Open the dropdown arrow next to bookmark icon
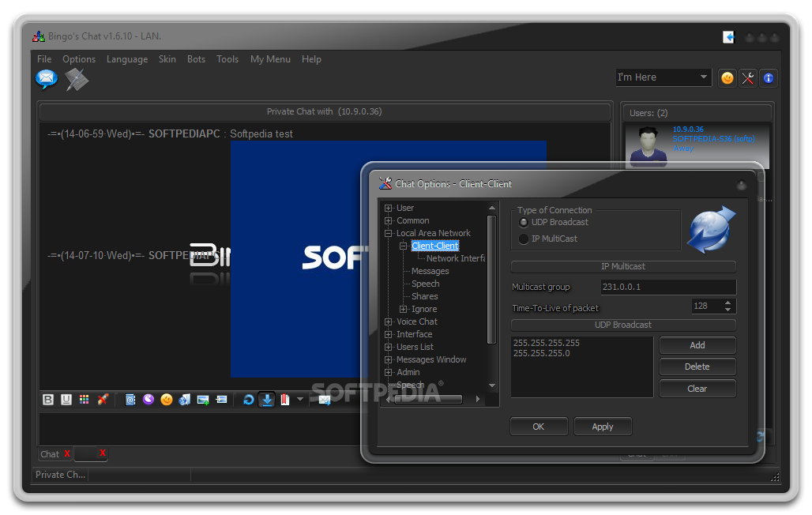The height and width of the screenshot is (515, 812). (300, 400)
